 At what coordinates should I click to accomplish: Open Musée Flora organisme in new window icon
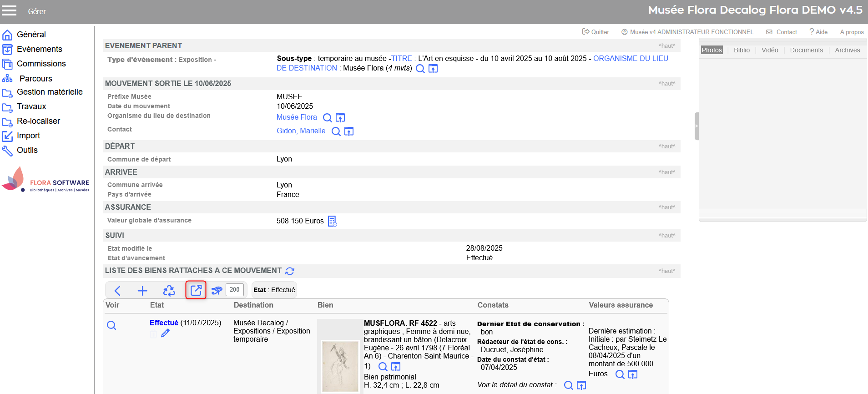(x=340, y=118)
